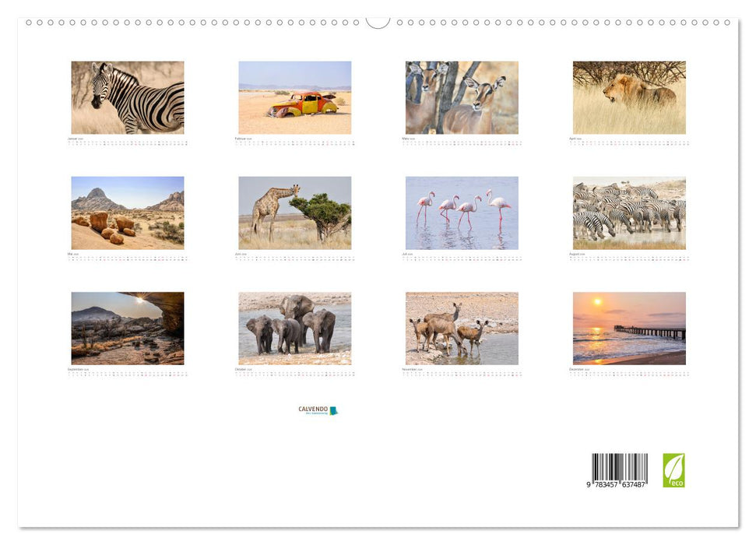Open the März impala preview
The width and height of the screenshot is (756, 545).
click(x=462, y=97)
